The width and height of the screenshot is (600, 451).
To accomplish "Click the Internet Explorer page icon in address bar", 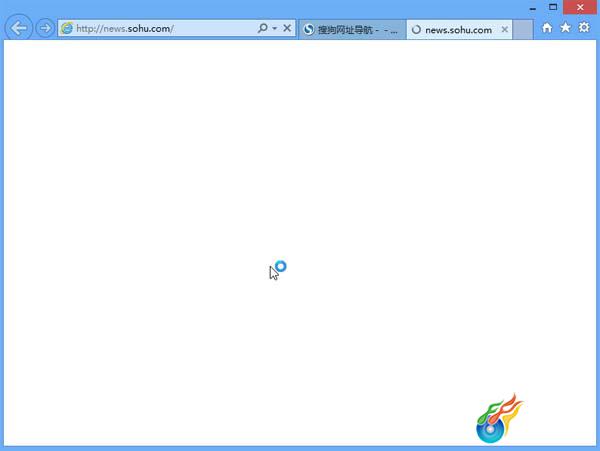I will [67, 28].
